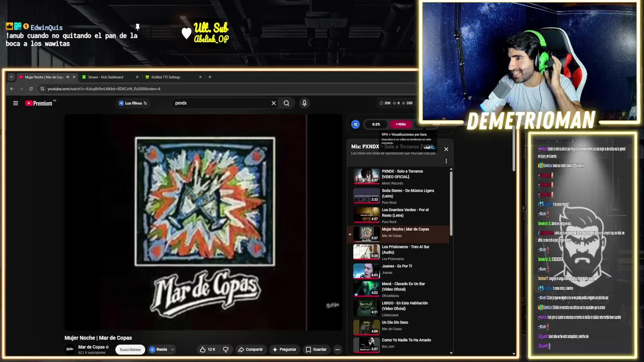
Task: Open site info icon in address bar
Action: pos(42,88)
